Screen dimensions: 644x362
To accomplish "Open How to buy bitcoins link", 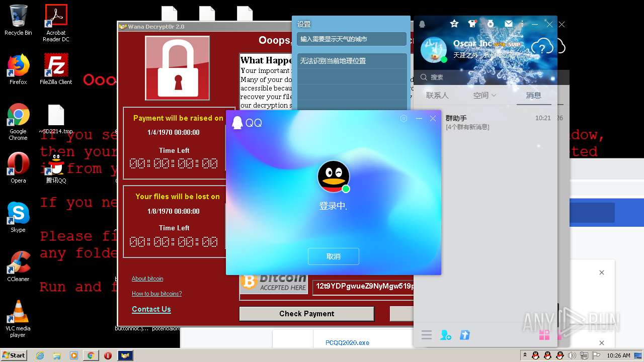I will [x=156, y=294].
